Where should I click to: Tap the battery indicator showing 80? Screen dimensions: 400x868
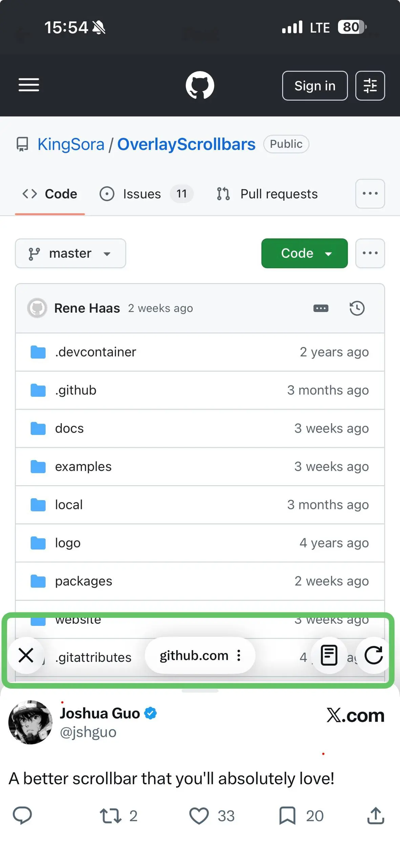(x=352, y=27)
